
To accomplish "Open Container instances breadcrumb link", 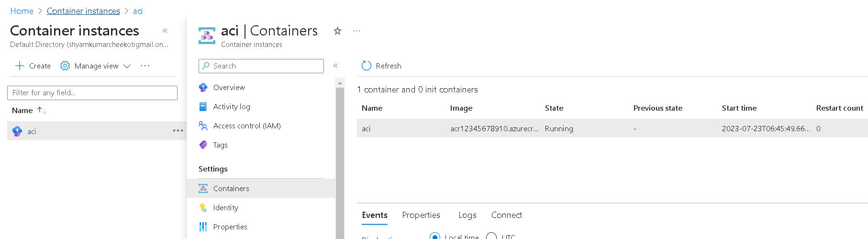I will pyautogui.click(x=83, y=11).
